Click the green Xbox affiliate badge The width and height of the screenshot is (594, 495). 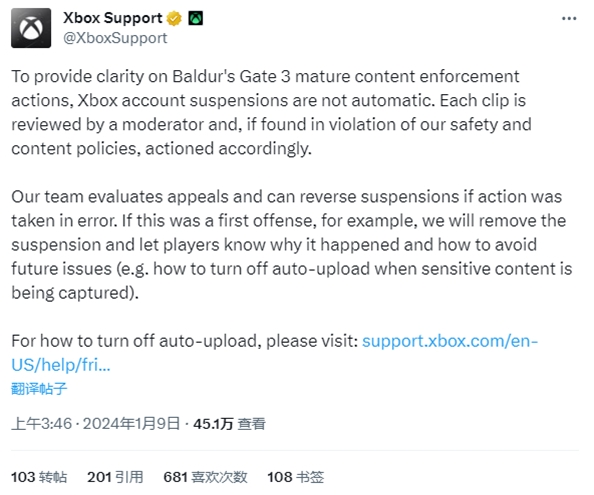[195, 18]
